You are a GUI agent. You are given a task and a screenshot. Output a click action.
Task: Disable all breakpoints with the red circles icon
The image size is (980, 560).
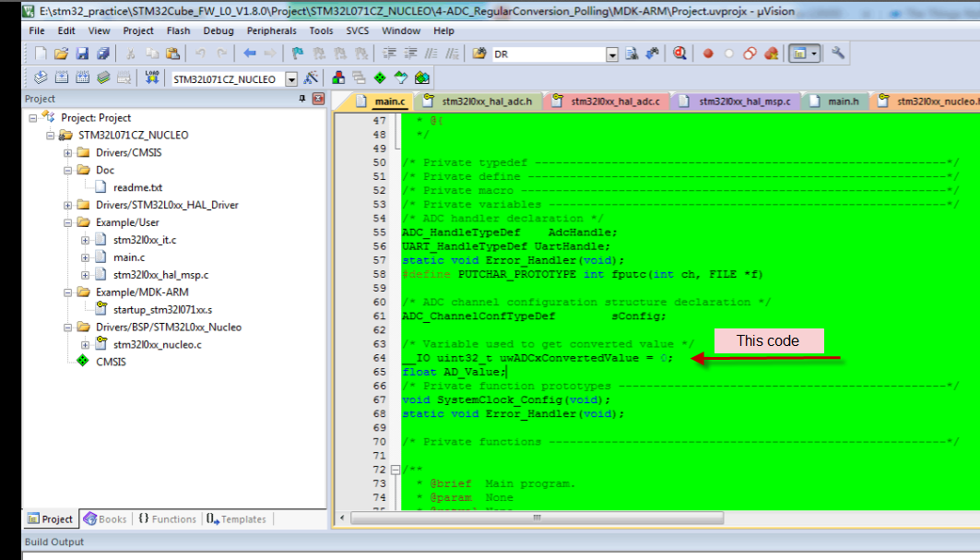(x=750, y=54)
